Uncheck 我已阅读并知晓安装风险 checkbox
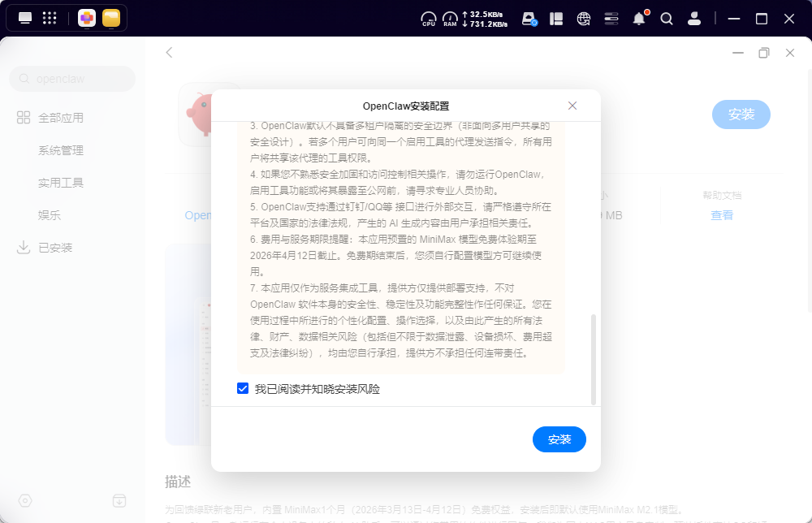Image resolution: width=812 pixels, height=523 pixels. pyautogui.click(x=243, y=389)
